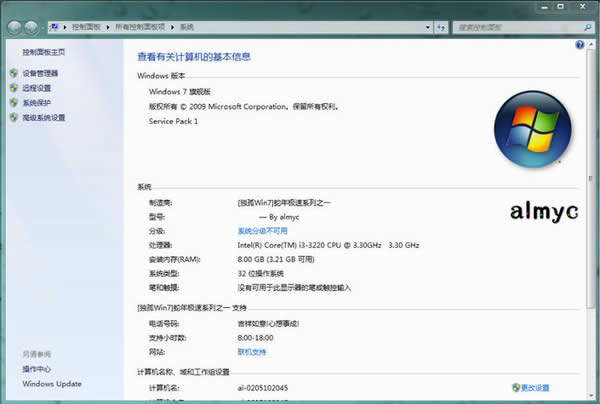
Task: Click 更改设置 for computer name
Action: click(x=536, y=387)
